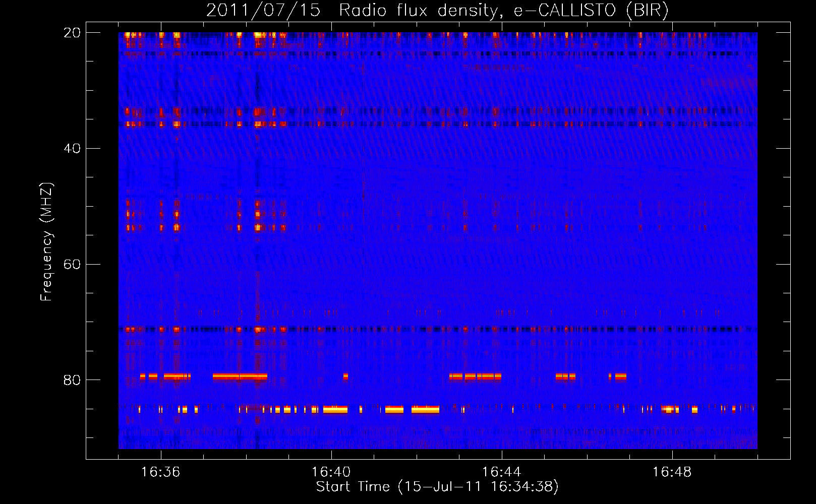This screenshot has height=504, width=816.
Task: Click the plot title '2011/07/15 Radio flux density, e-CALLISTO (BIR)'
Action: (x=437, y=10)
